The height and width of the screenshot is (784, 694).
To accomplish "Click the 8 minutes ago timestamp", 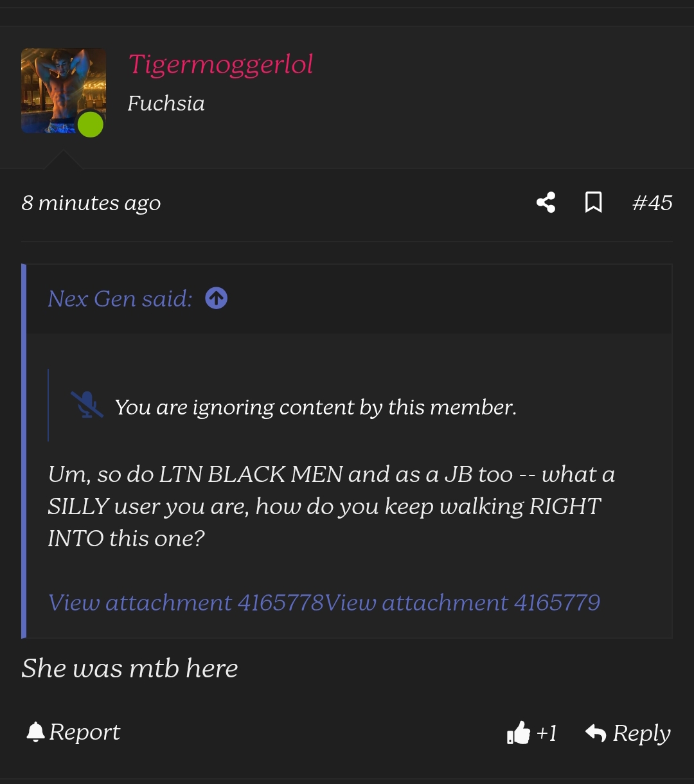I will (x=91, y=203).
